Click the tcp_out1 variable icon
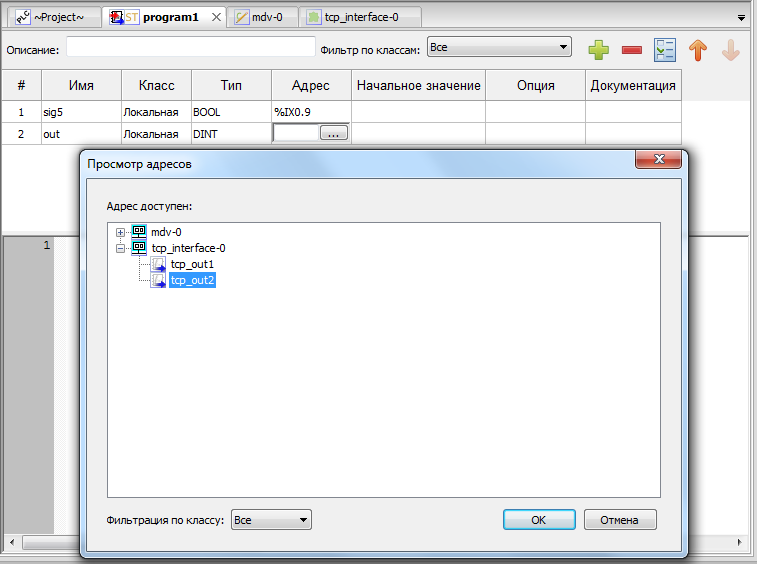Screen dimensions: 757x564 (158, 265)
